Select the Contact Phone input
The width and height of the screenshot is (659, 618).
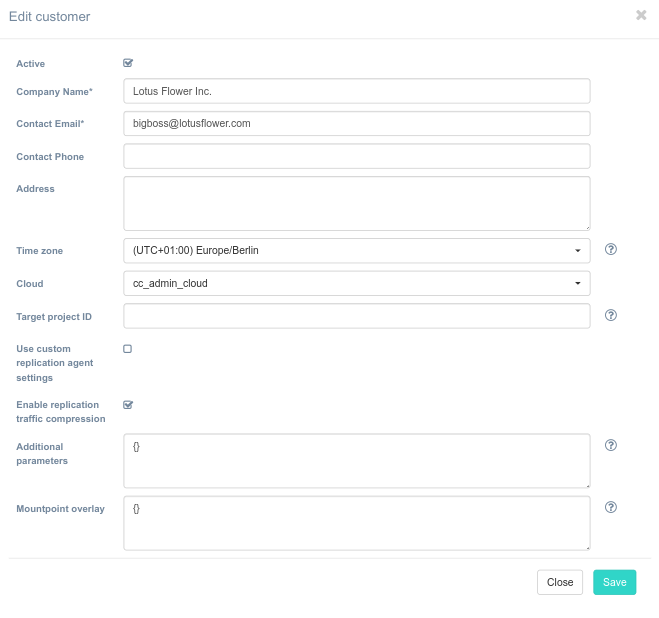tap(356, 156)
